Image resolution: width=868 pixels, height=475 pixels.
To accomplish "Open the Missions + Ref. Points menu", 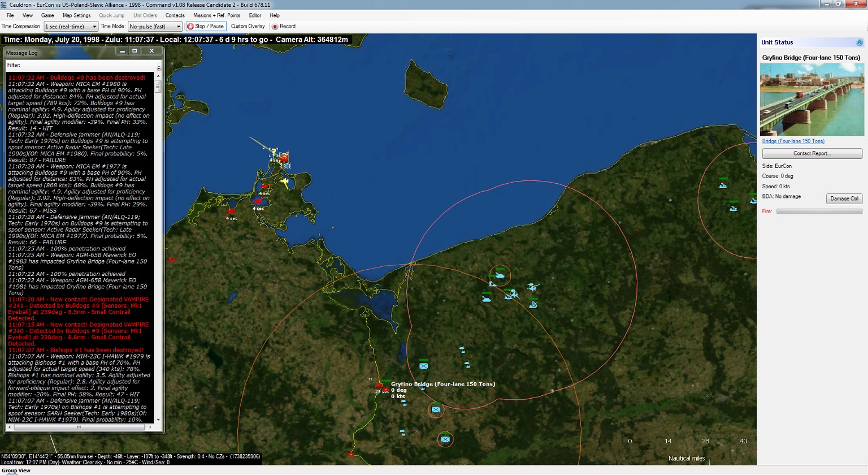I will (x=216, y=15).
